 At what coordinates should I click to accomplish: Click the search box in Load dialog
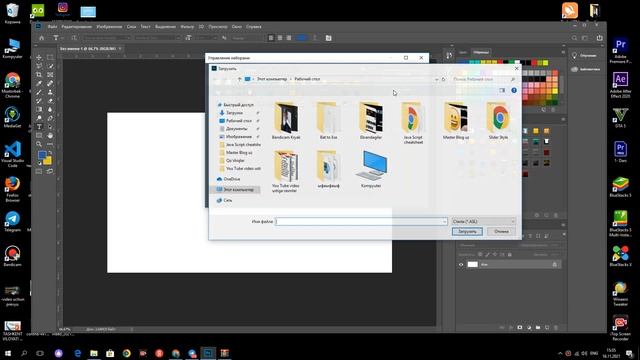tap(484, 79)
